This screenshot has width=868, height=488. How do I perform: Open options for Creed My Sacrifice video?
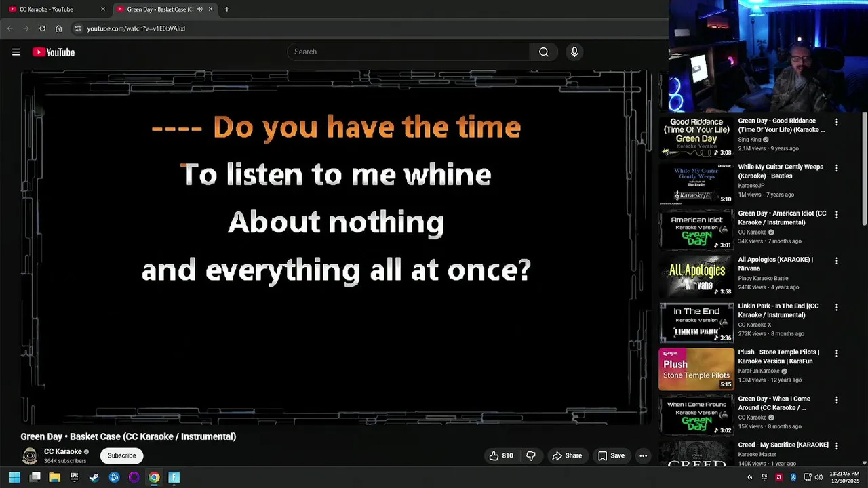836,446
